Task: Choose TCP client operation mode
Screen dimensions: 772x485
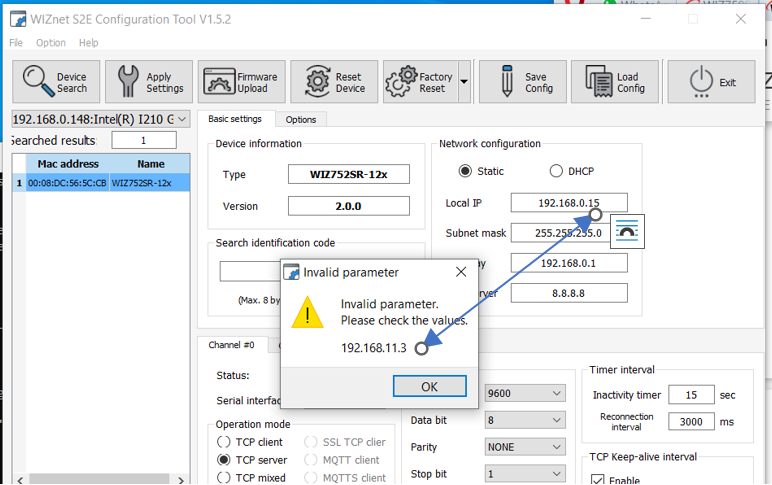Action: tap(224, 442)
